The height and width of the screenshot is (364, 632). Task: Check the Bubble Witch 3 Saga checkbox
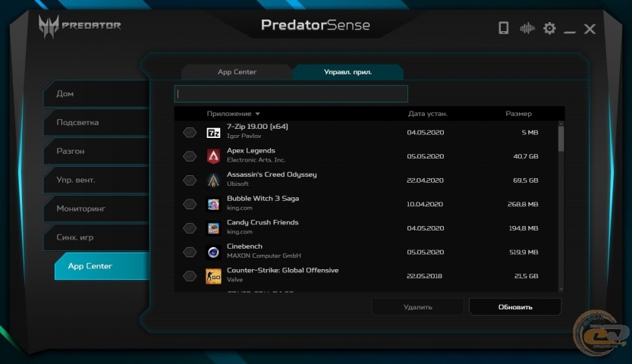pos(190,204)
